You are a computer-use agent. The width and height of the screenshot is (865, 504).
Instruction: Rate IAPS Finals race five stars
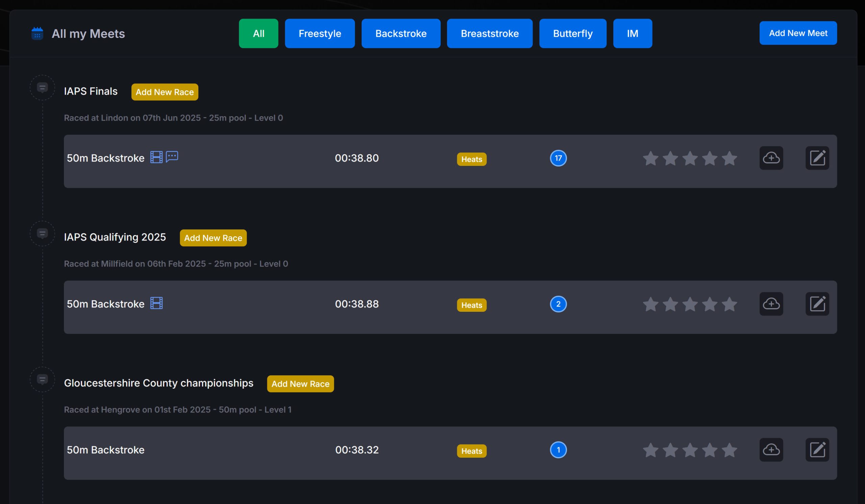coord(729,158)
